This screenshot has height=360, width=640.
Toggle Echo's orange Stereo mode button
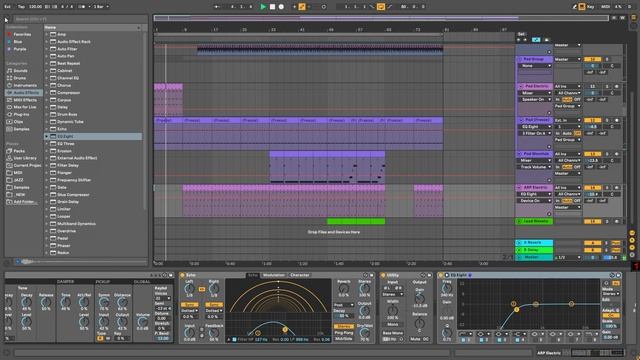344,327
